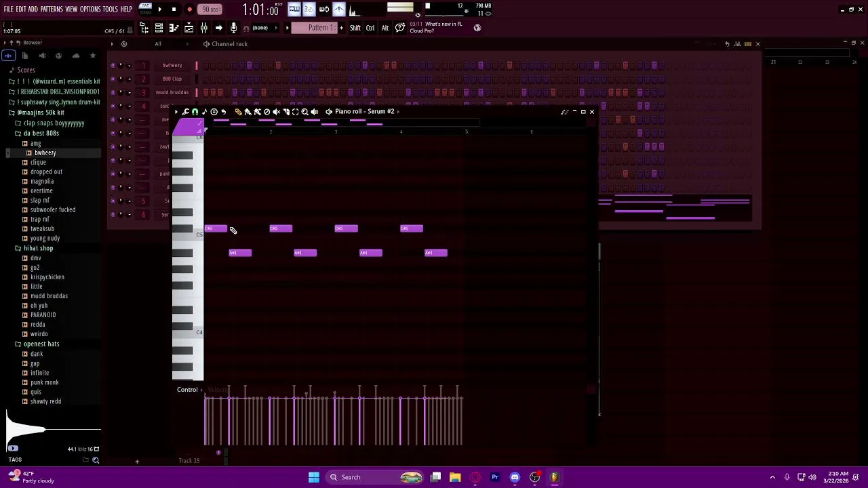Image resolution: width=868 pixels, height=488 pixels.
Task: Open the Piano roll main menu arrow
Action: click(176, 112)
